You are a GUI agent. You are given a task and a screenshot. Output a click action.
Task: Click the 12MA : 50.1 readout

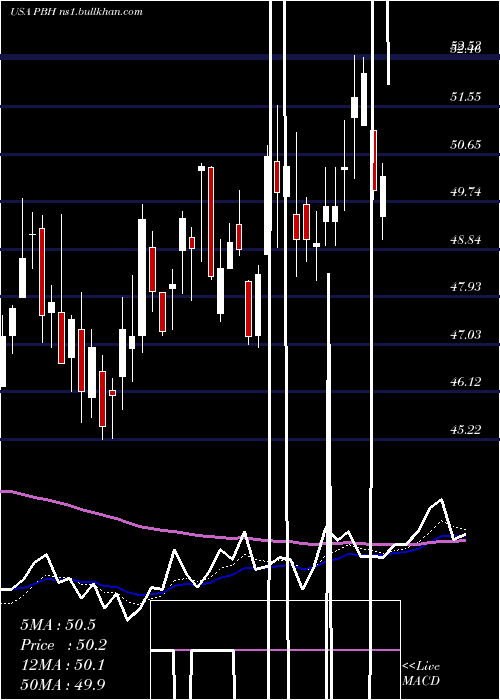pos(62,665)
